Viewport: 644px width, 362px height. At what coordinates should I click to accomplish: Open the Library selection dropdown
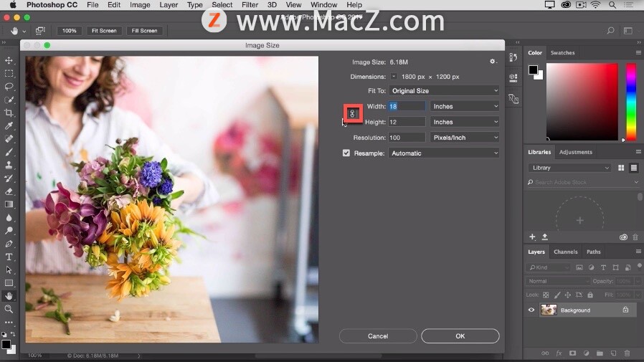[x=569, y=168]
